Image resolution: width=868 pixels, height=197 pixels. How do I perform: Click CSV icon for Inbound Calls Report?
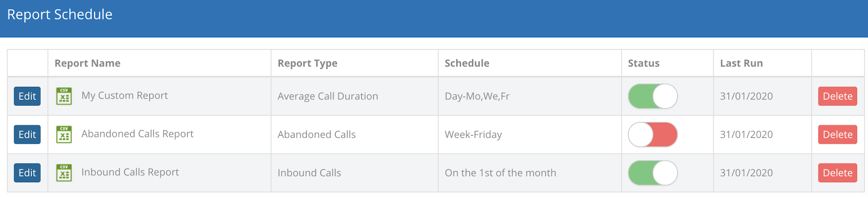click(64, 173)
